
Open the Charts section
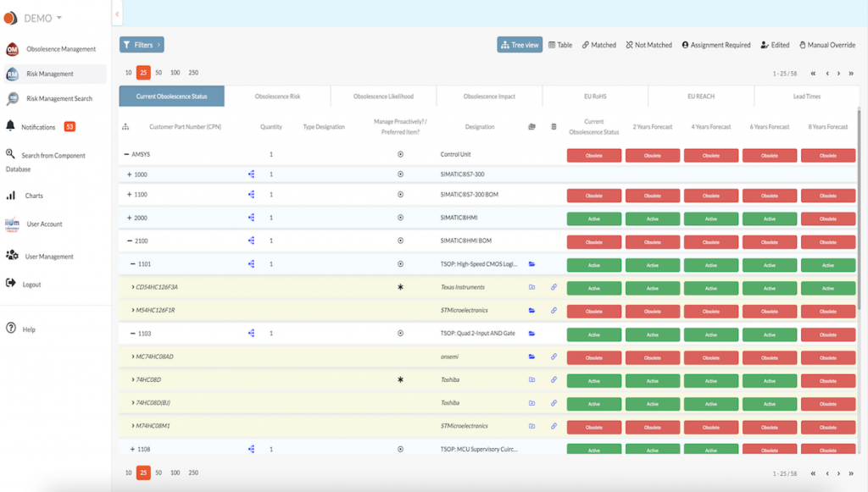[x=34, y=196]
